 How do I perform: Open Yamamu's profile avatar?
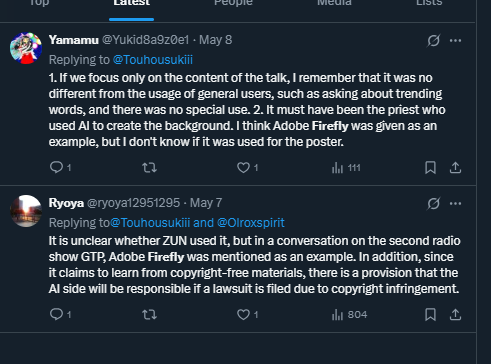click(26, 48)
